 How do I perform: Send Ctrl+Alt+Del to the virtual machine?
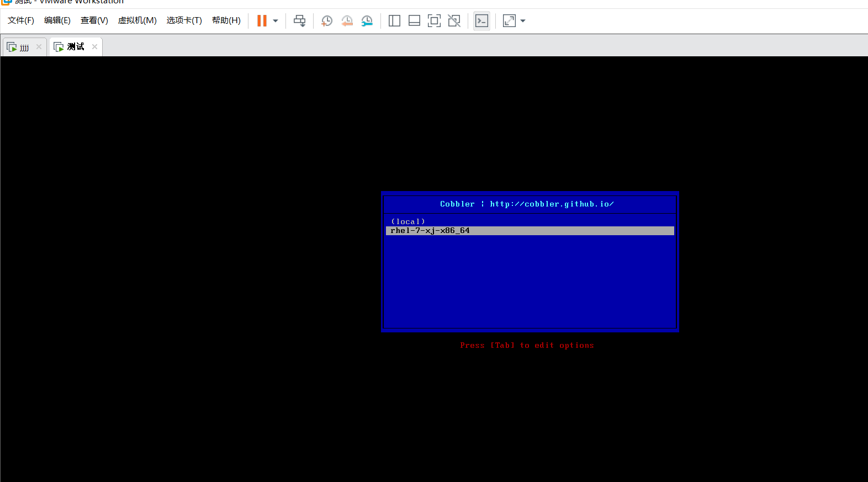pos(299,21)
